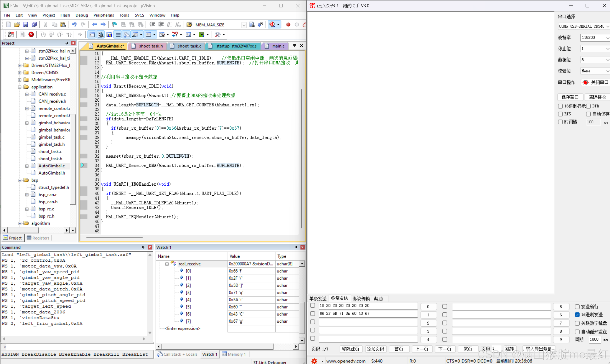This screenshot has width=610, height=364.
Task: Click the Insert Breakpoint red dot icon
Action: (288, 25)
